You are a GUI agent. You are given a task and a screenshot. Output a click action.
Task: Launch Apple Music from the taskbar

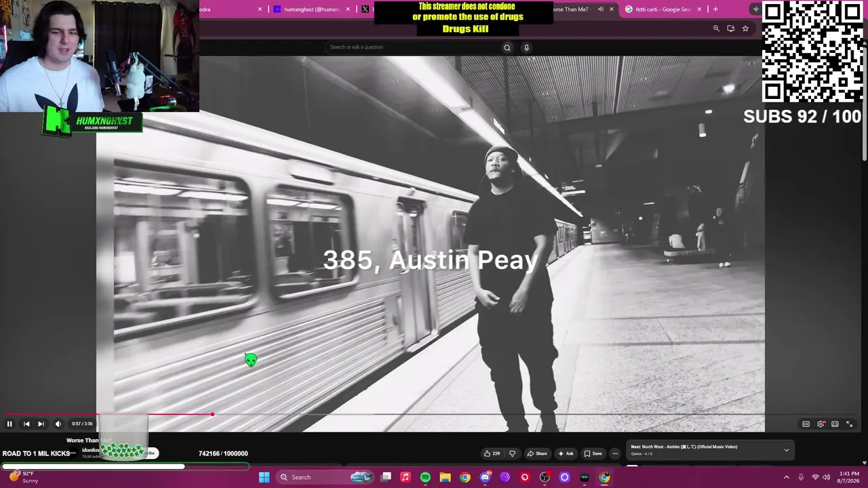tap(406, 477)
